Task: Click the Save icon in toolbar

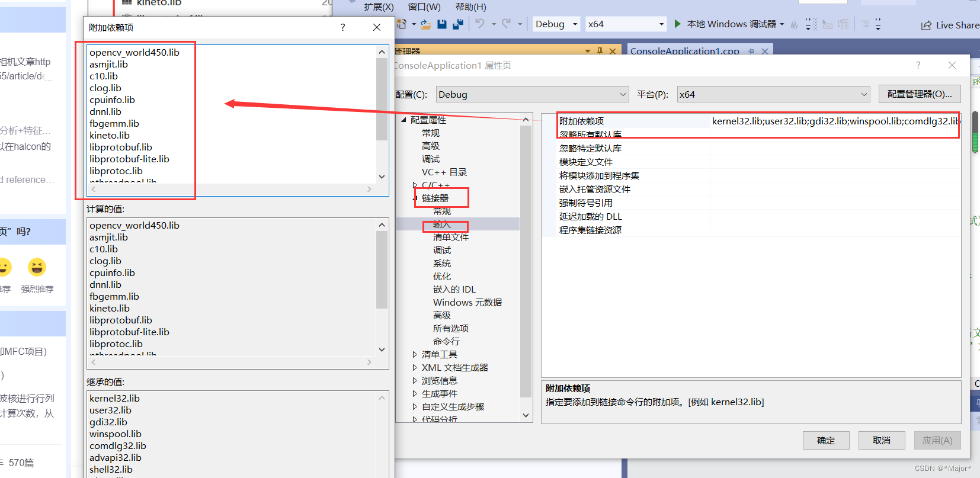Action: [442, 24]
